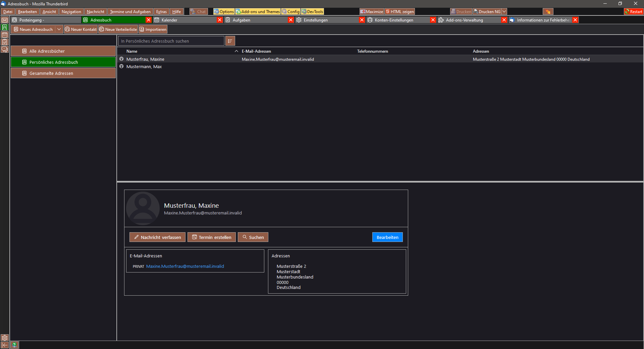Select Gesammelte Adressen address book
Viewport: 644px width, 349px height.
pyautogui.click(x=63, y=73)
